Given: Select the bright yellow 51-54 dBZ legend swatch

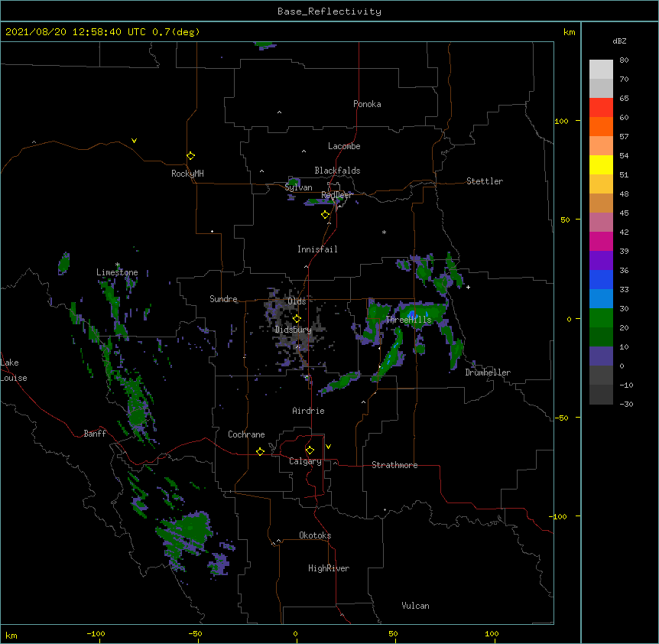Looking at the screenshot, I should pos(601,164).
